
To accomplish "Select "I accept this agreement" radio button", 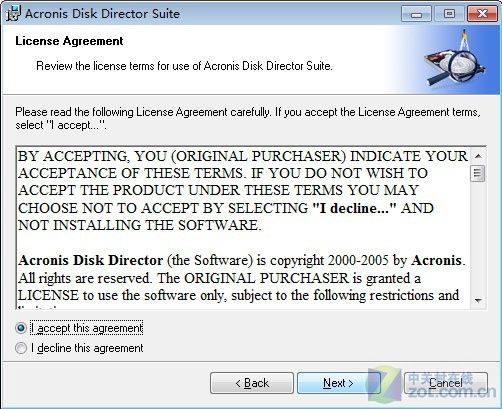I will 21,328.
